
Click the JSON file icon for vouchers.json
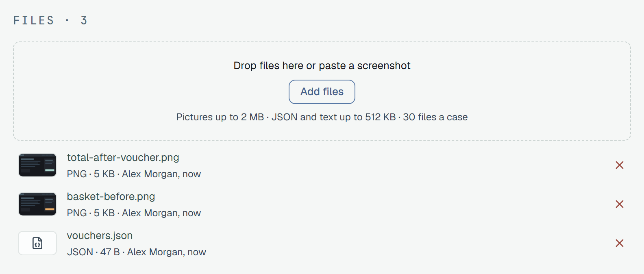point(37,243)
